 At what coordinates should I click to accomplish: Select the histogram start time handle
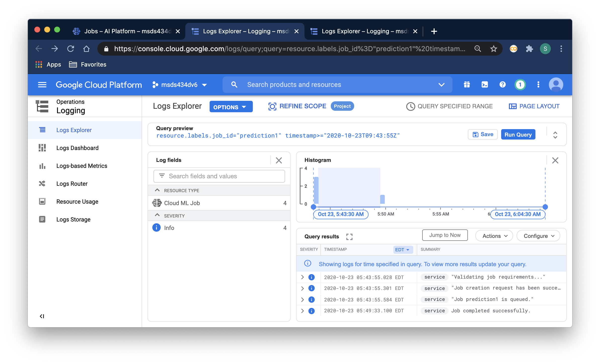[x=313, y=207]
